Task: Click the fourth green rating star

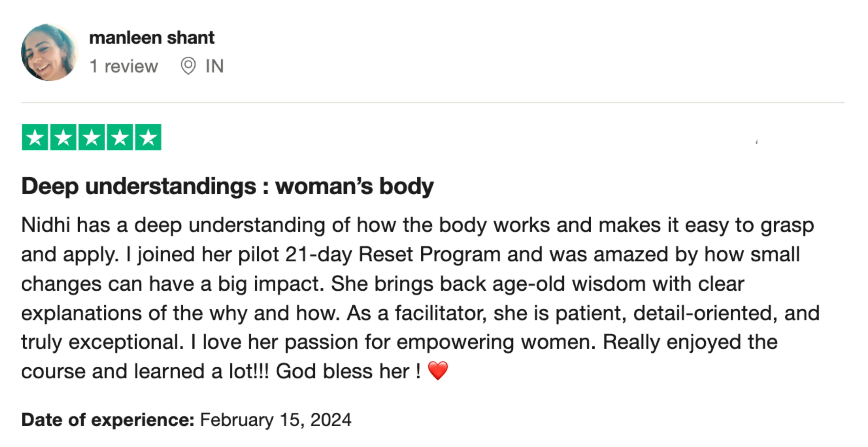Action: click(120, 137)
